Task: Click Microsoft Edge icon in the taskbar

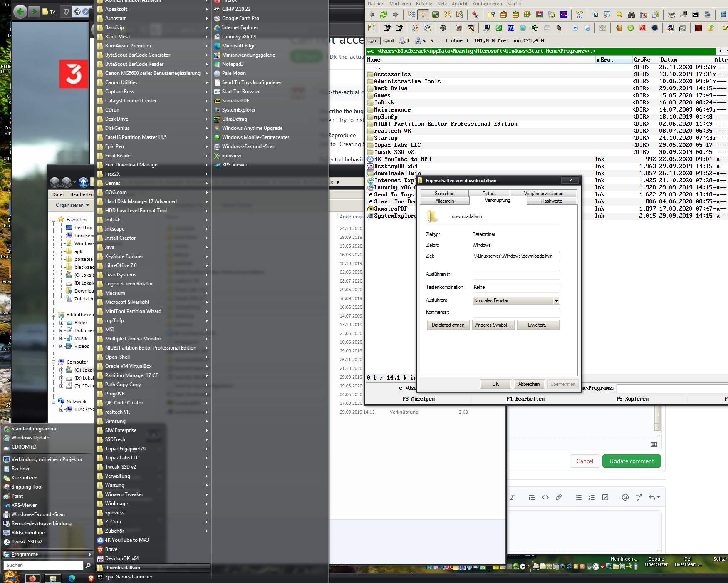Action: [x=72, y=578]
